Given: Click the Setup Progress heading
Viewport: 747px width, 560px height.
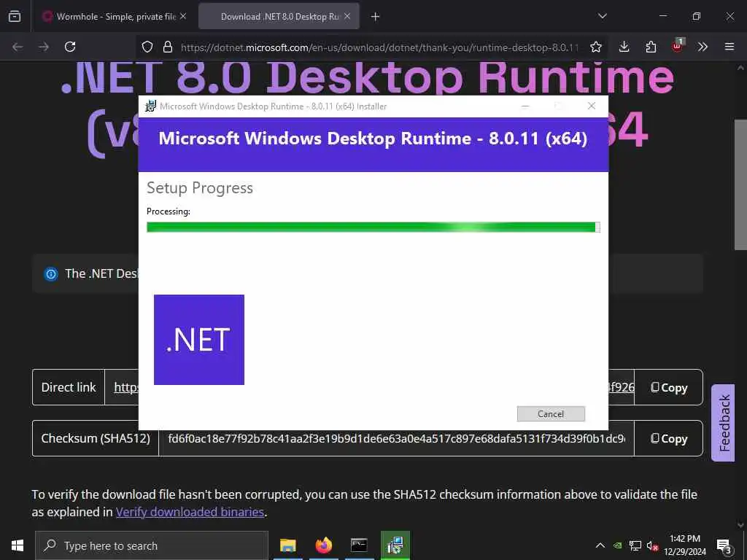Looking at the screenshot, I should [x=200, y=187].
